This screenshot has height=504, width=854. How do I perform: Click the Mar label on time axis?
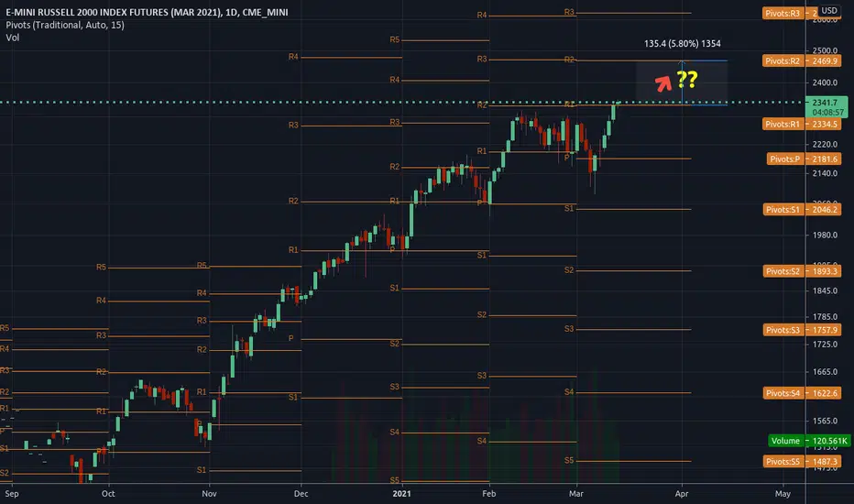576,494
